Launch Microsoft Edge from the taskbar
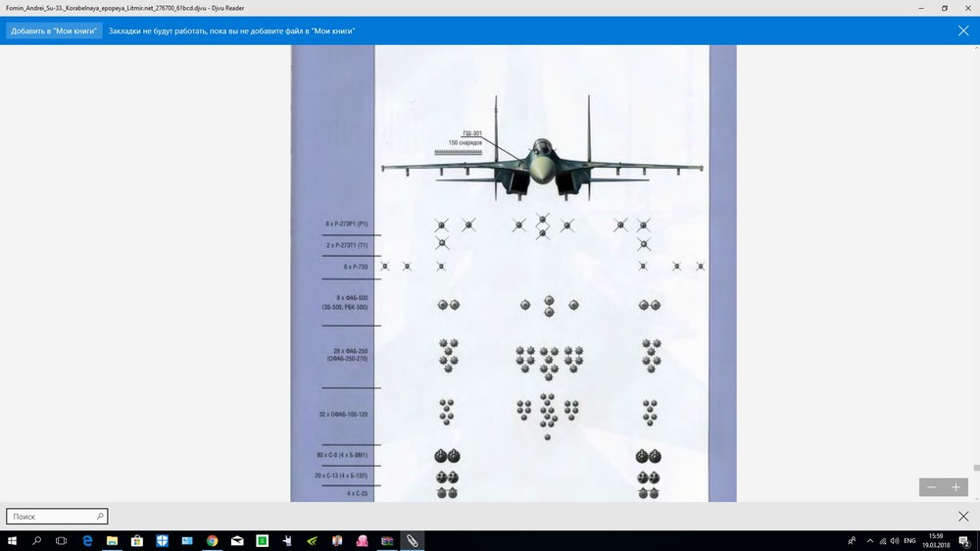Screen dimensions: 980x551 click(x=87, y=541)
